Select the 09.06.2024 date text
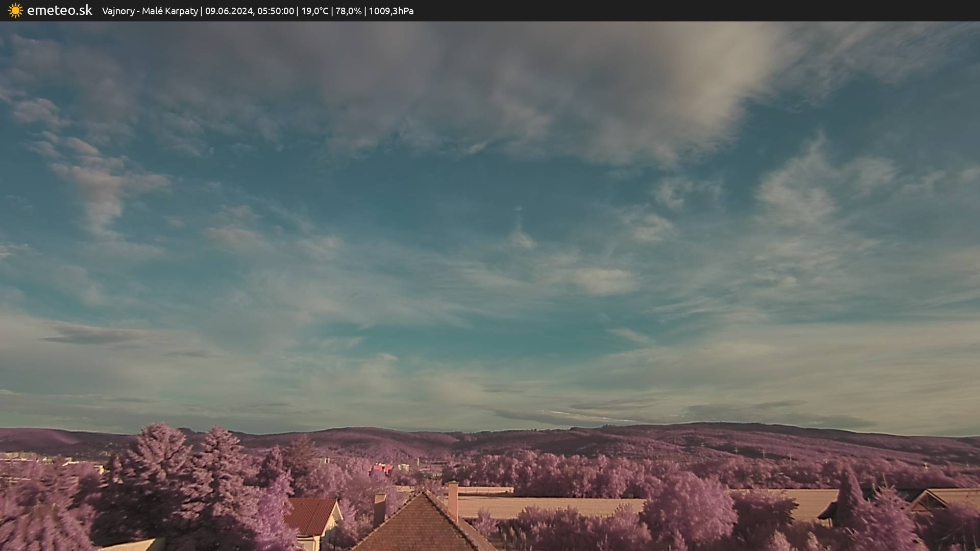Image resolution: width=980 pixels, height=551 pixels. [x=229, y=11]
